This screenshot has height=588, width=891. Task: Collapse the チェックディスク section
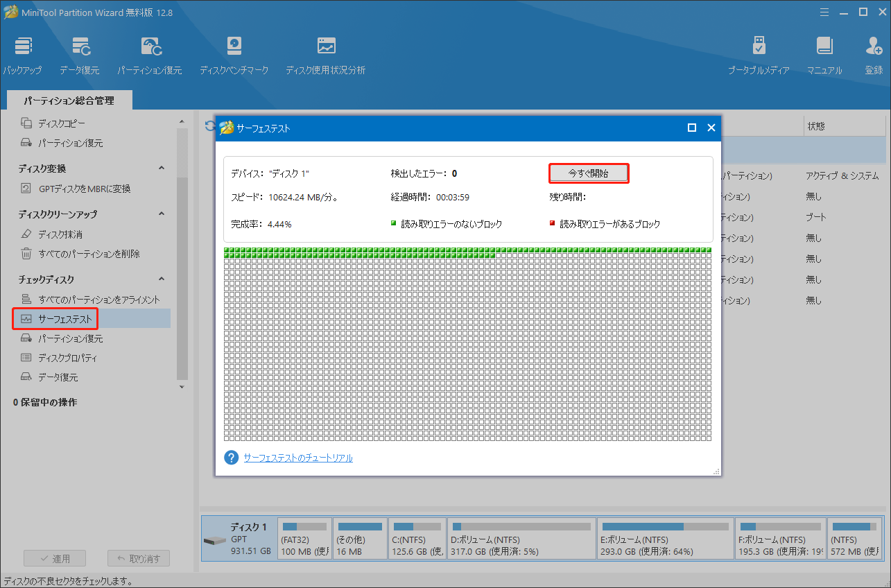(162, 279)
